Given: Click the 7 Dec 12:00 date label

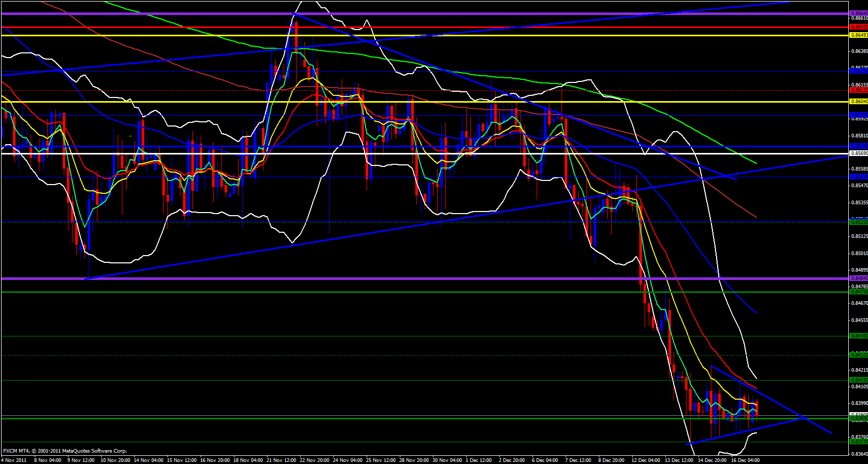Looking at the screenshot, I should click(578, 460).
